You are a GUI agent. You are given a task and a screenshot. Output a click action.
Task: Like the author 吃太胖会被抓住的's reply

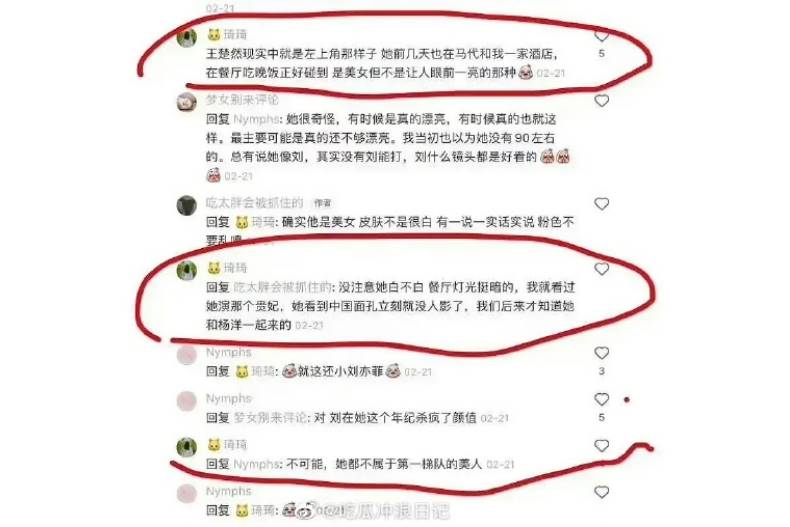coord(601,204)
